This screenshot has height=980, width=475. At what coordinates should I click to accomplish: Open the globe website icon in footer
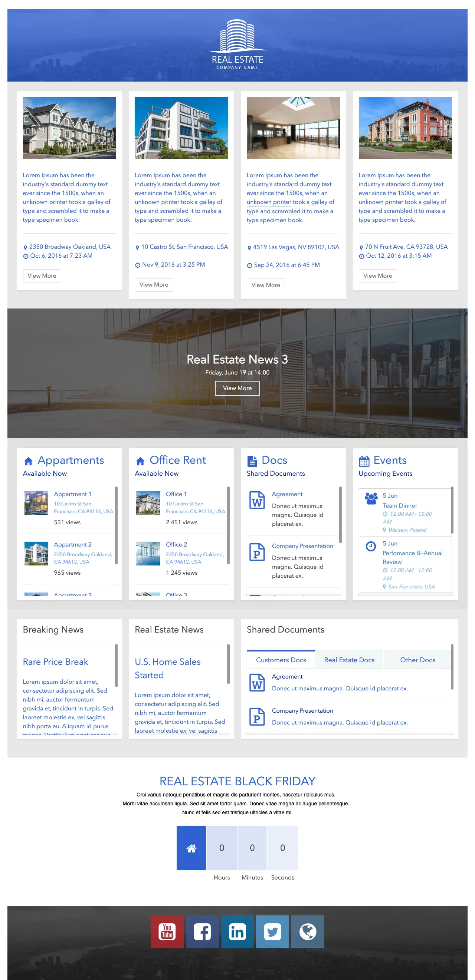point(308,931)
